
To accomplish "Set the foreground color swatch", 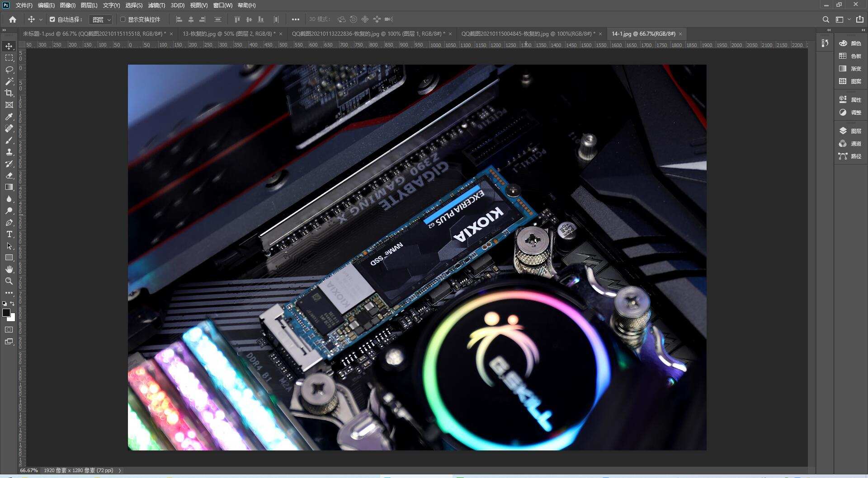I will tap(6, 313).
